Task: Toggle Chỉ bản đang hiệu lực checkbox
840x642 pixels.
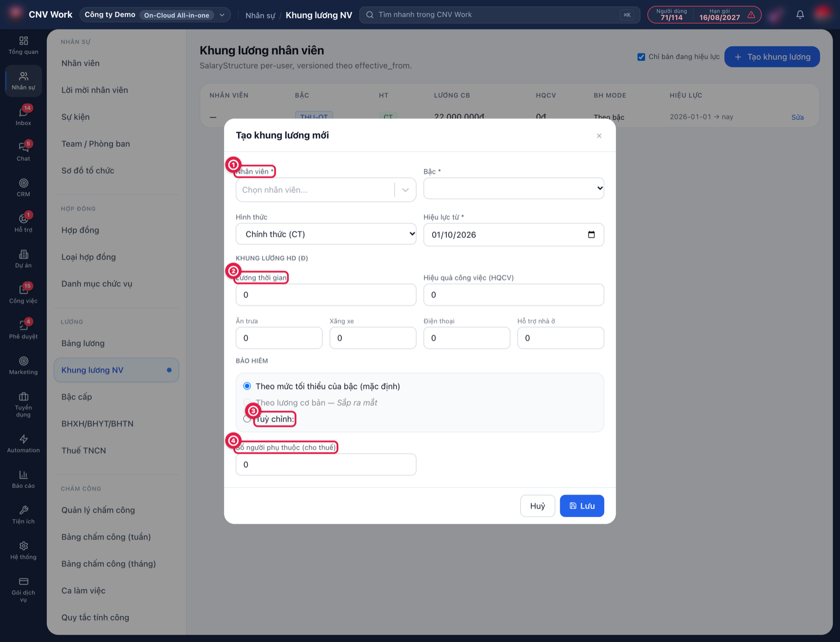Action: pos(641,57)
